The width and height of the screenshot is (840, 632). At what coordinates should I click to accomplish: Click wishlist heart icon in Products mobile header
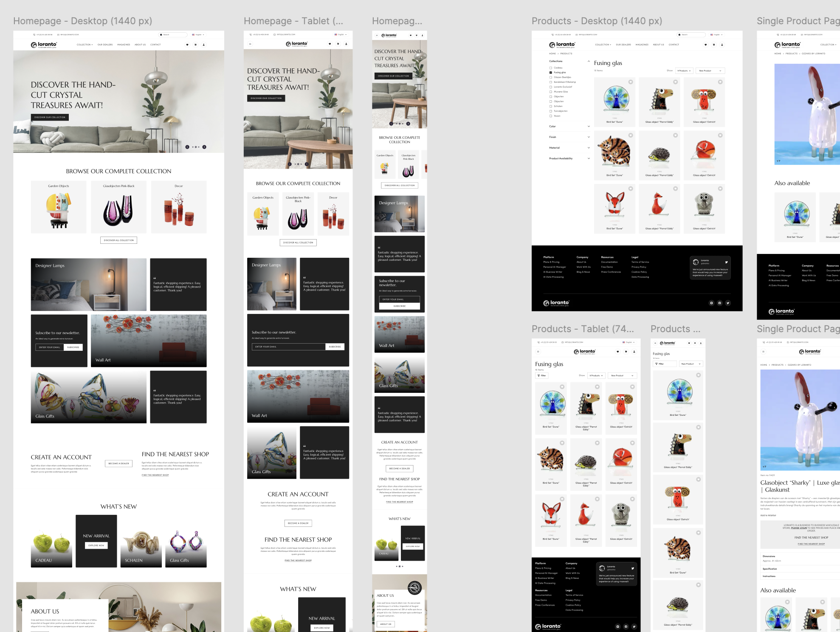[689, 343]
